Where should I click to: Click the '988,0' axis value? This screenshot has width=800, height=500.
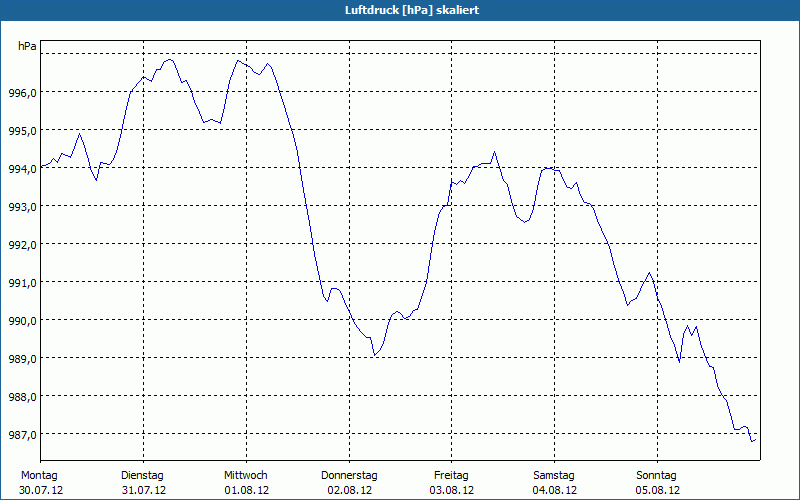pos(22,396)
